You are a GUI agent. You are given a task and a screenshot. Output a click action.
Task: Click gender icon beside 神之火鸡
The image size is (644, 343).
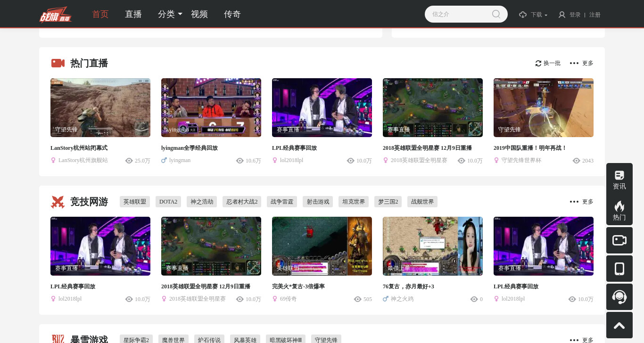tap(386, 299)
